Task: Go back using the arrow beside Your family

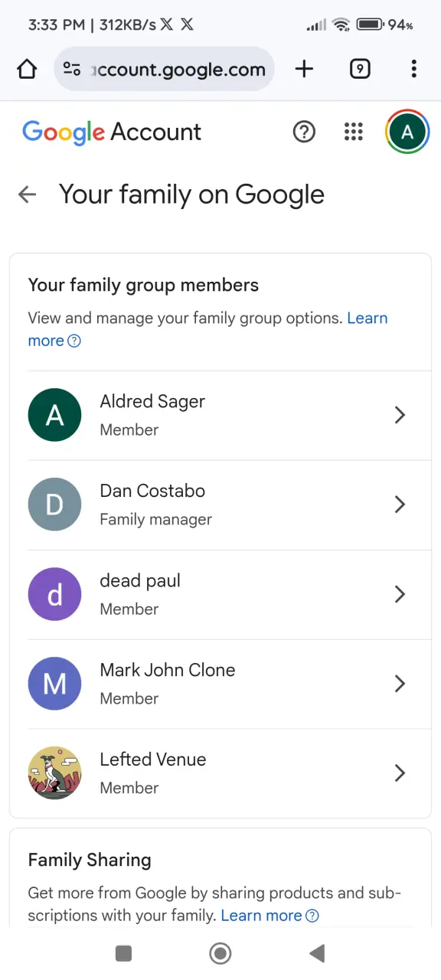Action: point(27,194)
